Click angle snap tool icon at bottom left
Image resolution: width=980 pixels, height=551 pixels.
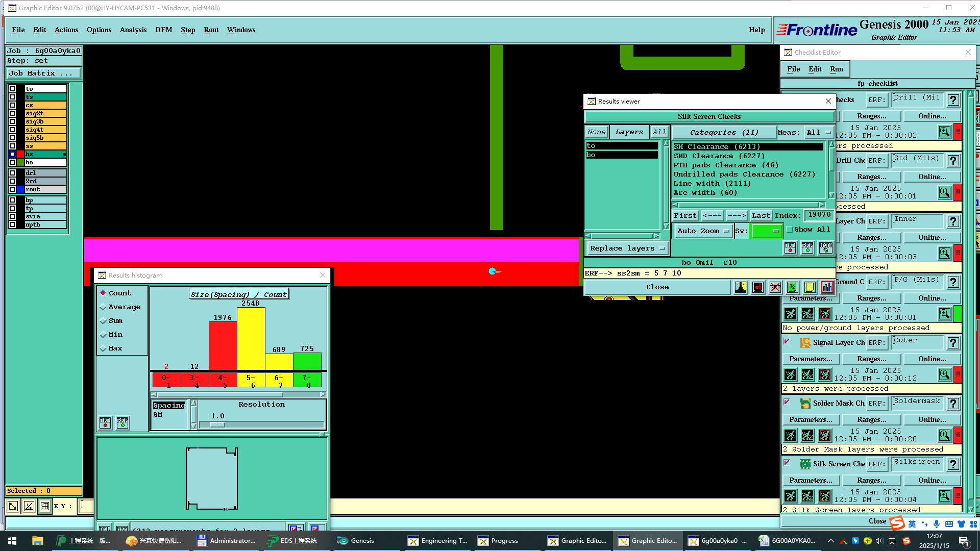[29, 506]
